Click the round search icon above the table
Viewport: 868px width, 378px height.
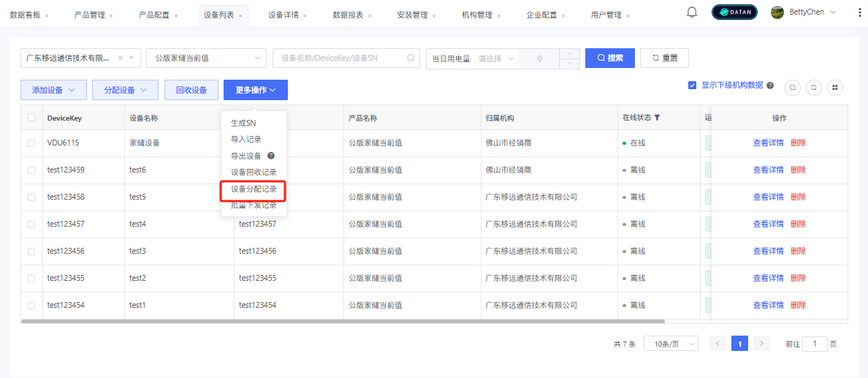[x=793, y=88]
